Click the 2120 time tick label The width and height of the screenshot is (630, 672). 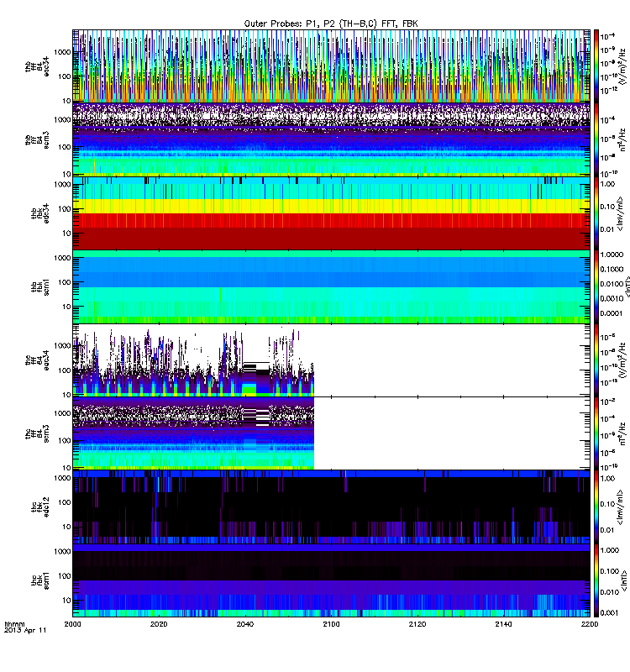tap(417, 624)
